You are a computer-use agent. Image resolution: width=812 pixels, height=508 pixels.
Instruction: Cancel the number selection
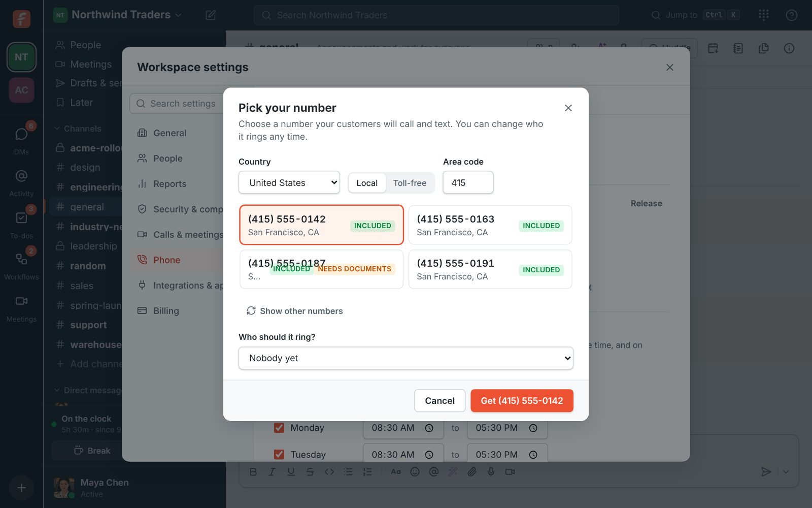click(439, 401)
